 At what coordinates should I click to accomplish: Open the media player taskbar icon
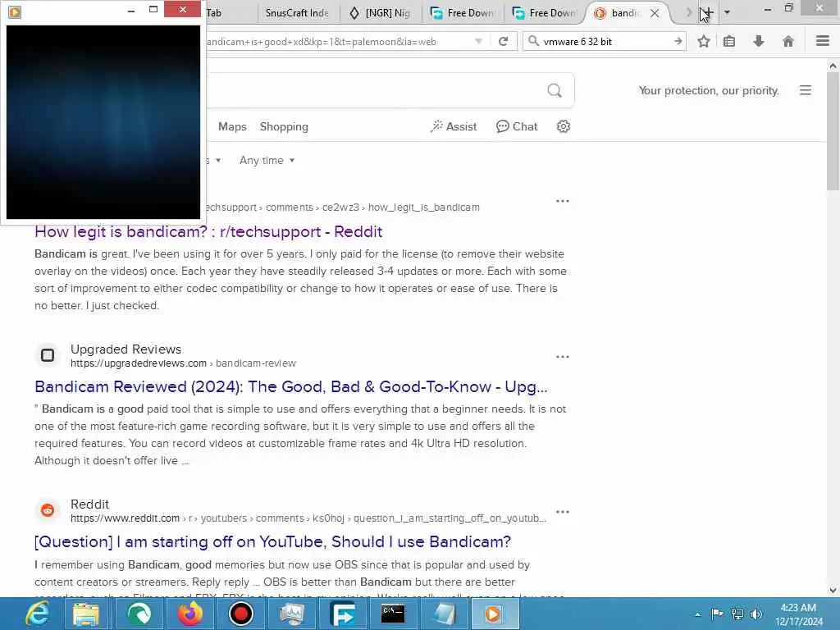(x=493, y=614)
